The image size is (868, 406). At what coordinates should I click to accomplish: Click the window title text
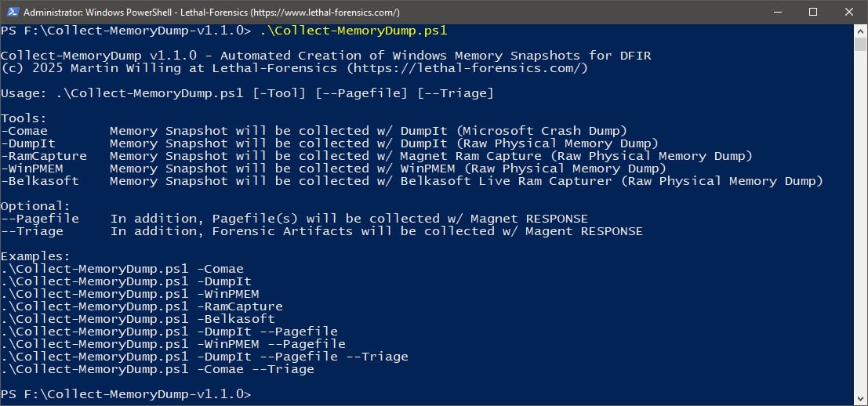(212, 13)
